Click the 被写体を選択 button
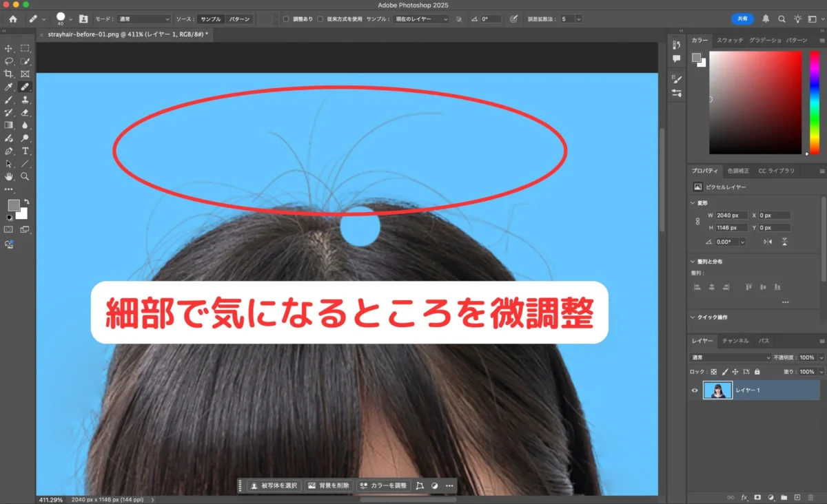 (x=274, y=485)
